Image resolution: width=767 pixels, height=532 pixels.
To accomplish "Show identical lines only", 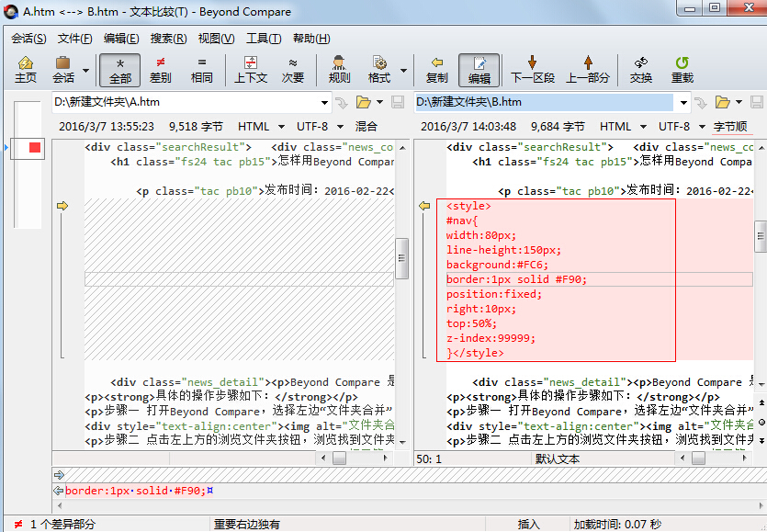I will [203, 69].
